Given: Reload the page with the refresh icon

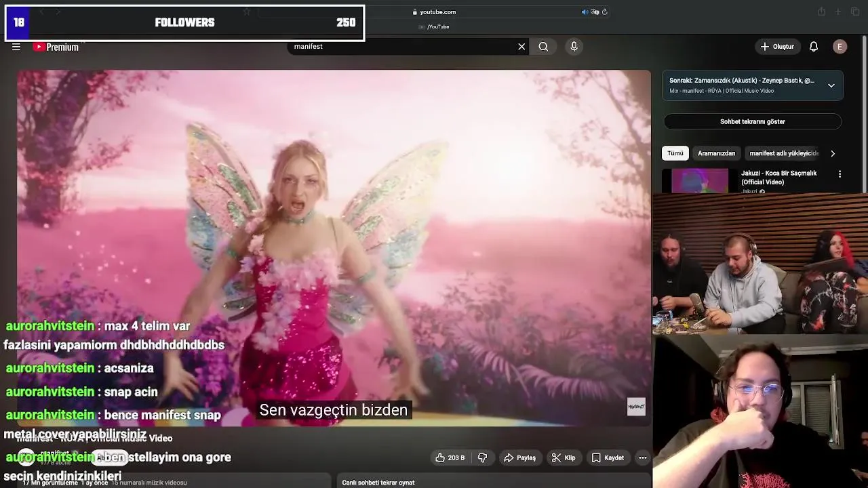Looking at the screenshot, I should pyautogui.click(x=605, y=12).
